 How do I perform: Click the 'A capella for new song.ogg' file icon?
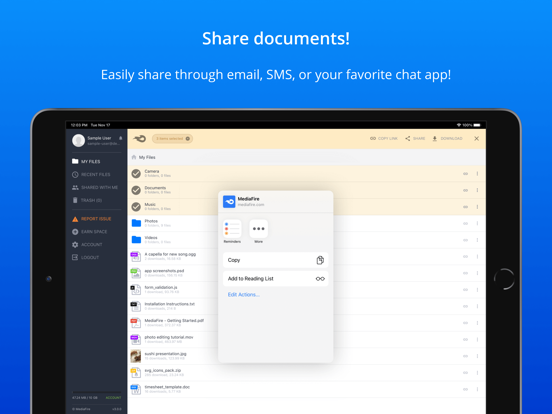point(136,256)
